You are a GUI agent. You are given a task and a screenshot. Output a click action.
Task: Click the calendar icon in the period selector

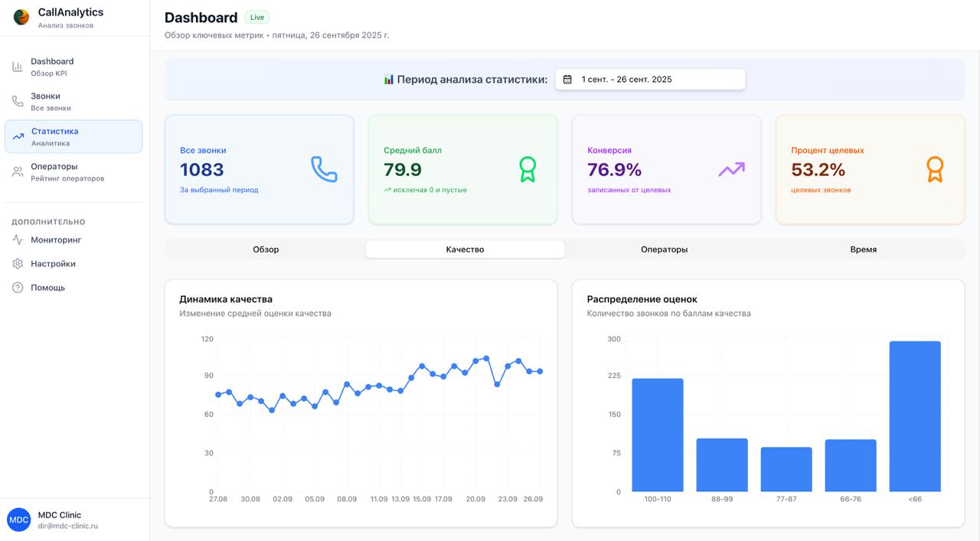pos(567,80)
